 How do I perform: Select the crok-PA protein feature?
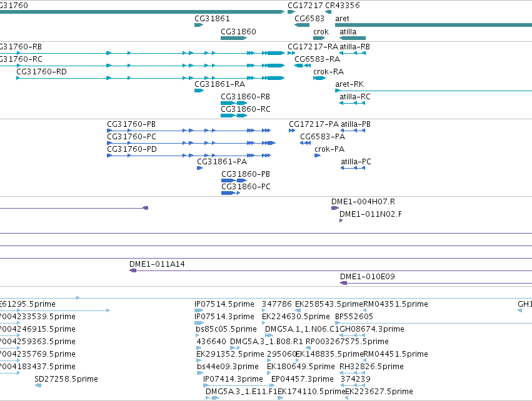(x=318, y=156)
